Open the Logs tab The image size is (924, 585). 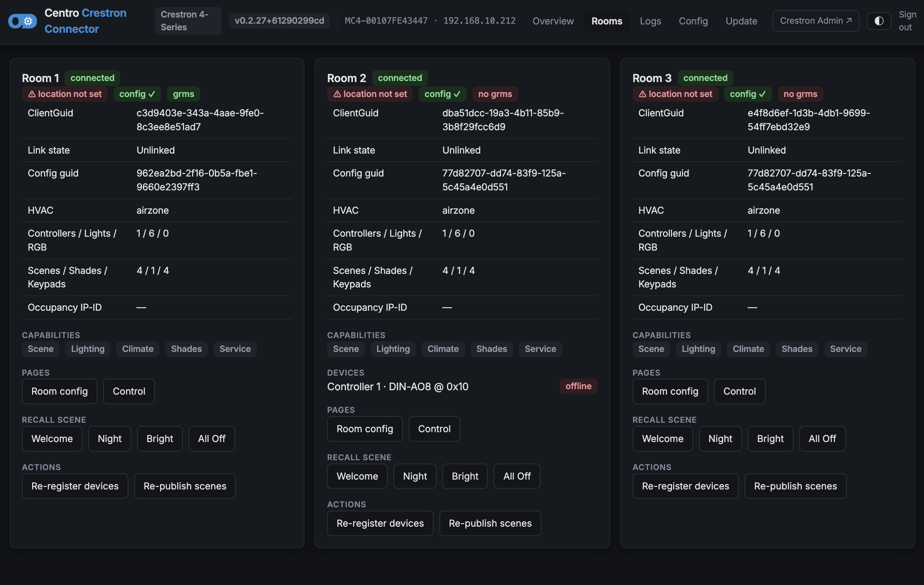pos(651,21)
